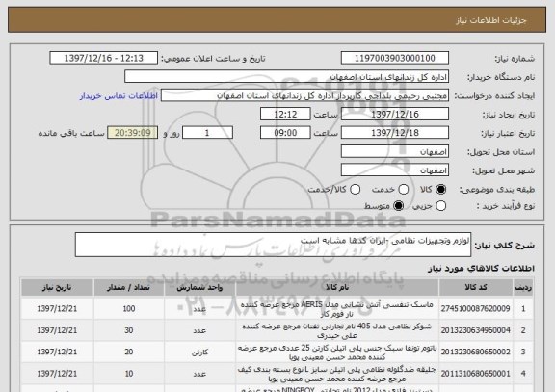Viewport: 555px width, 392px height.
Task: Click the شماره نیاز number field
Action: [395, 58]
